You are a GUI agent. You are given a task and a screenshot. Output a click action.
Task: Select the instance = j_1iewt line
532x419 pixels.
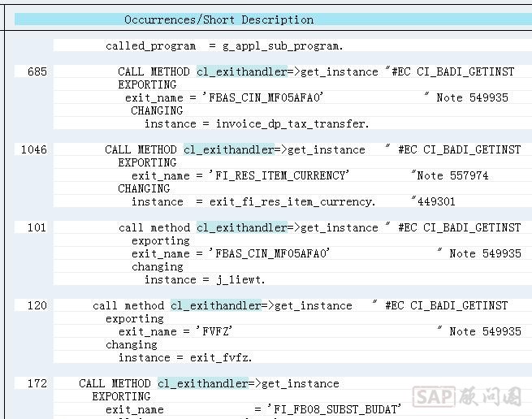[x=204, y=280]
